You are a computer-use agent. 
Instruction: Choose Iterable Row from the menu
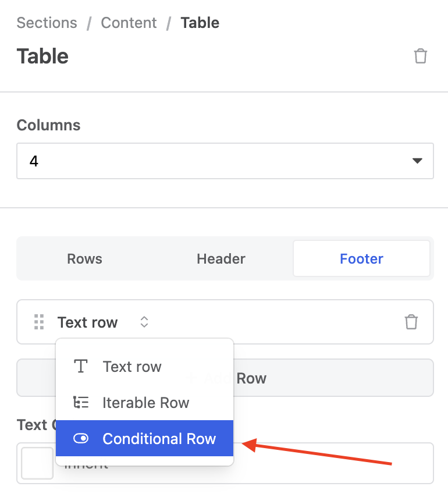[x=145, y=403]
